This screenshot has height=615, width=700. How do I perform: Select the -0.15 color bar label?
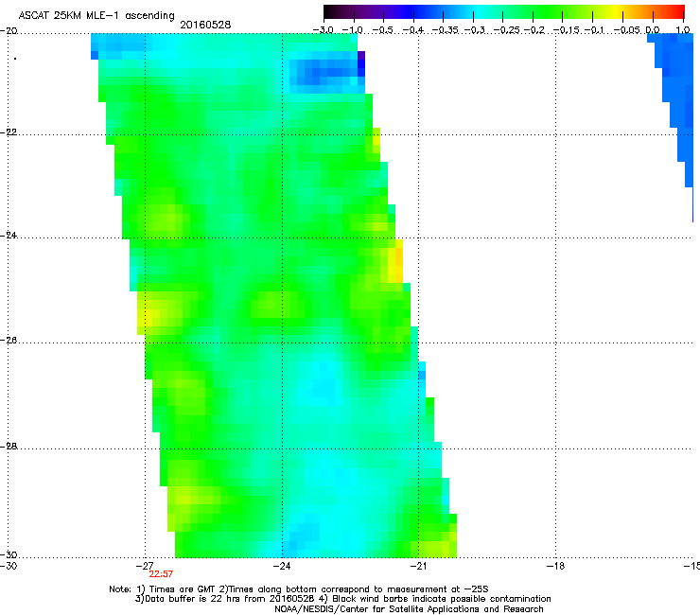tap(566, 30)
